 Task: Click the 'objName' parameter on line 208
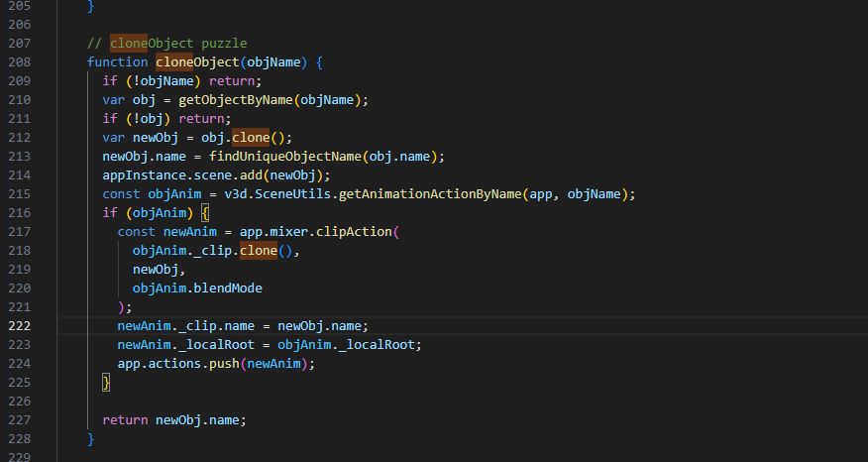tap(273, 62)
